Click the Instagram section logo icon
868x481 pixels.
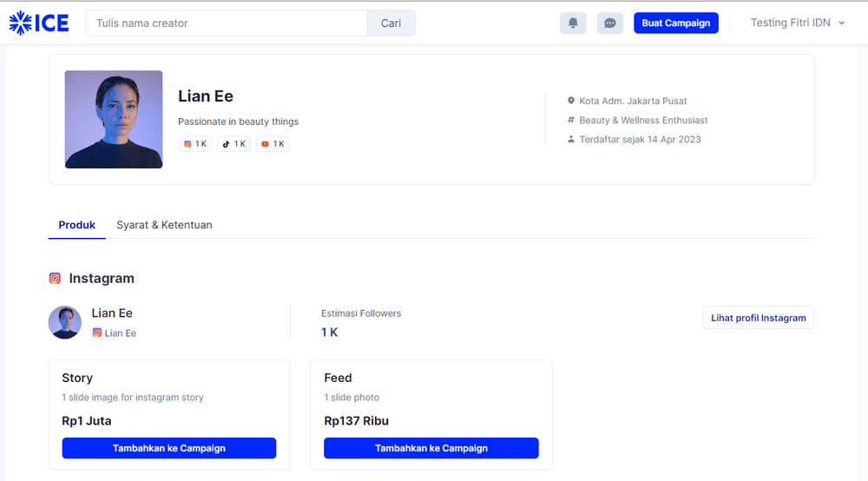55,279
